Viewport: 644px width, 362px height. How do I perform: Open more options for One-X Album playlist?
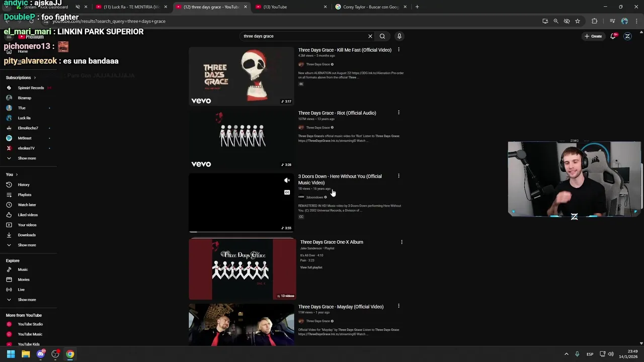point(401,242)
